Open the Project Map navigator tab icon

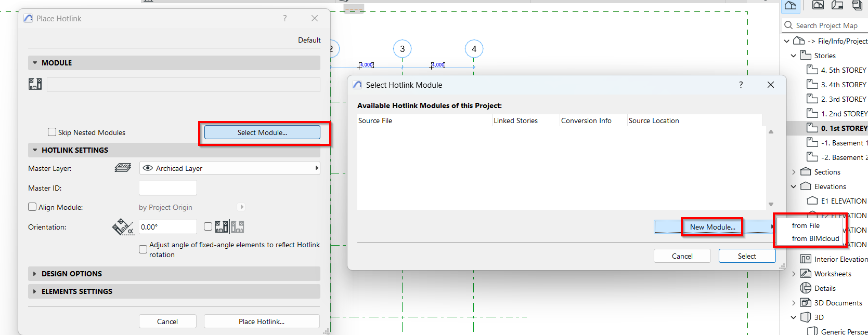[x=791, y=5]
